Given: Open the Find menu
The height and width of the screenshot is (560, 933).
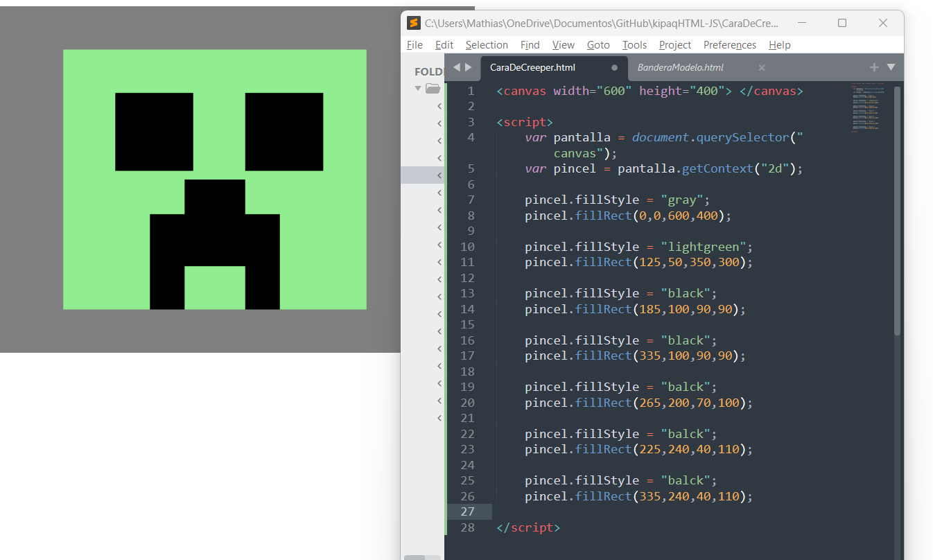Looking at the screenshot, I should (x=530, y=45).
